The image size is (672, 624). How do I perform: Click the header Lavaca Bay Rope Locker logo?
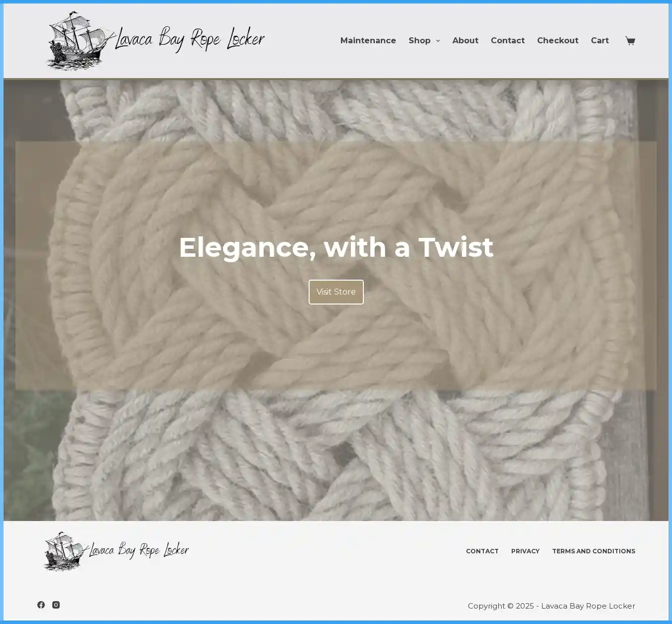pos(155,41)
